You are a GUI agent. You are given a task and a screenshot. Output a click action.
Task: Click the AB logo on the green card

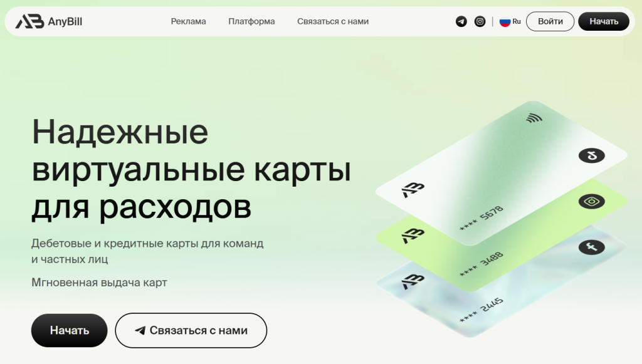tap(413, 236)
